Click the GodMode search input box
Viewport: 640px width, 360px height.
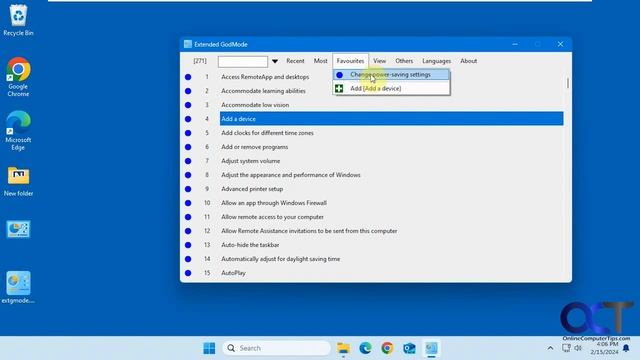click(x=243, y=61)
